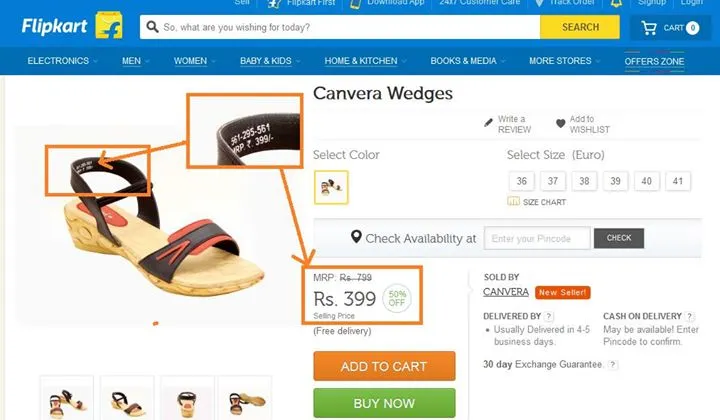Click the pencil Write a Review icon
The image size is (720, 420).
pyautogui.click(x=489, y=122)
